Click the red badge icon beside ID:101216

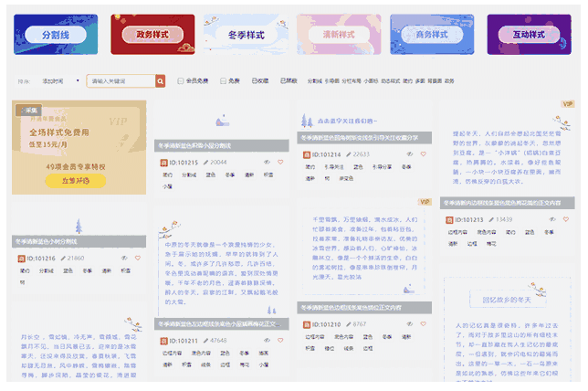tap(21, 259)
